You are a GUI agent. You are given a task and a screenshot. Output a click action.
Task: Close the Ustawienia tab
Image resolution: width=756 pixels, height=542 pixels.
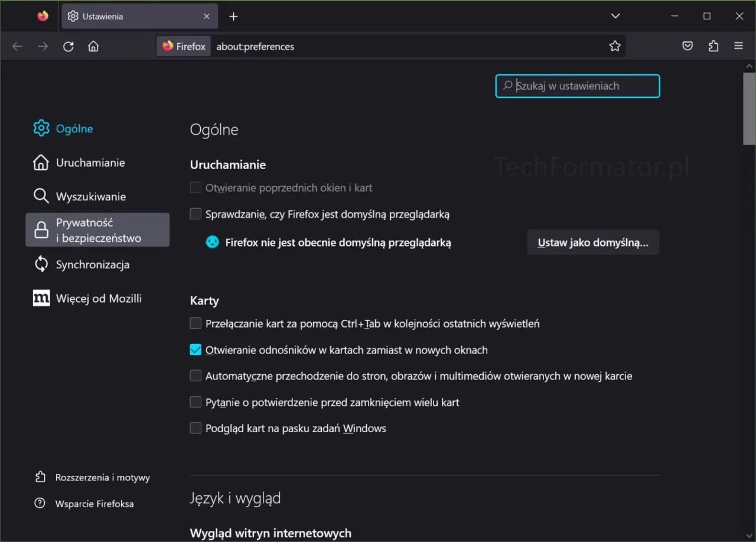pos(207,17)
